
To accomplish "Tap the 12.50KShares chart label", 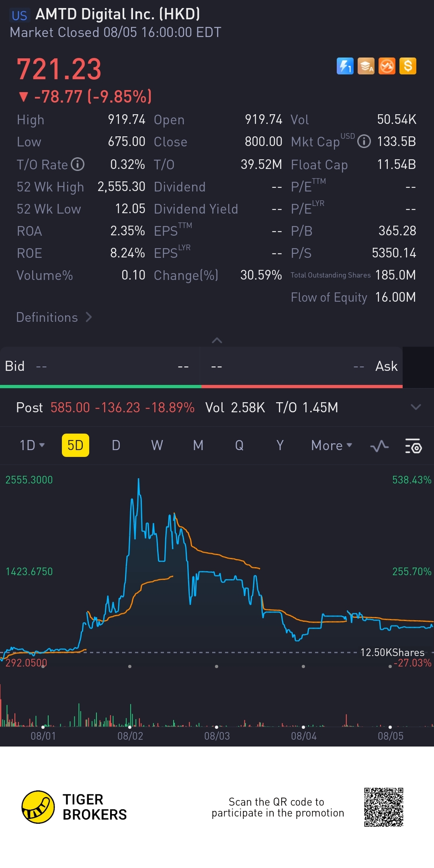I will (392, 652).
